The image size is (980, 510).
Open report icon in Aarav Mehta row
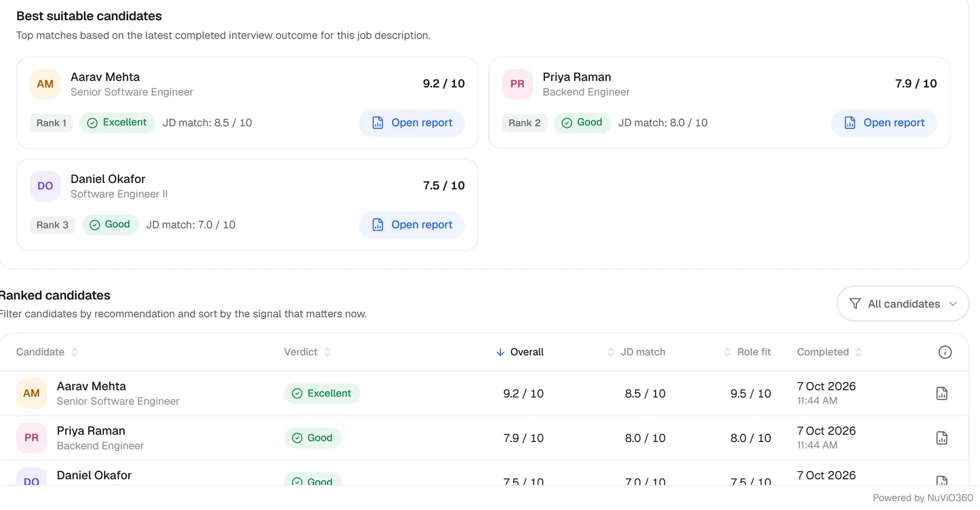942,394
